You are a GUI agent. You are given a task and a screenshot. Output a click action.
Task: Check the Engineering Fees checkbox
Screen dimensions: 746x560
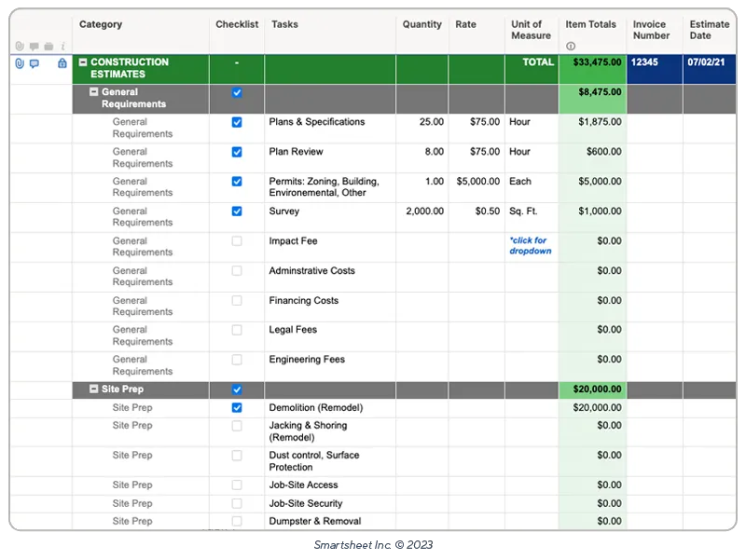pyautogui.click(x=237, y=360)
